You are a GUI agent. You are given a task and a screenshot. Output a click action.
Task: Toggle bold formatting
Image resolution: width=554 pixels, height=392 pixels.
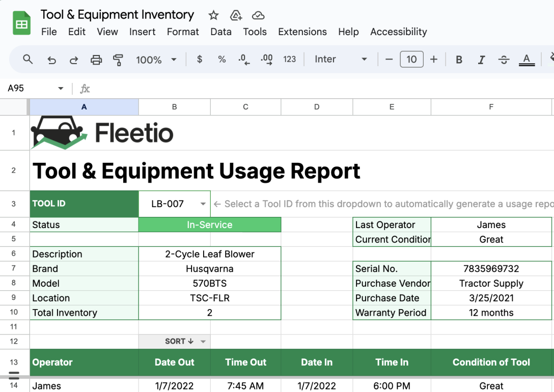click(459, 60)
